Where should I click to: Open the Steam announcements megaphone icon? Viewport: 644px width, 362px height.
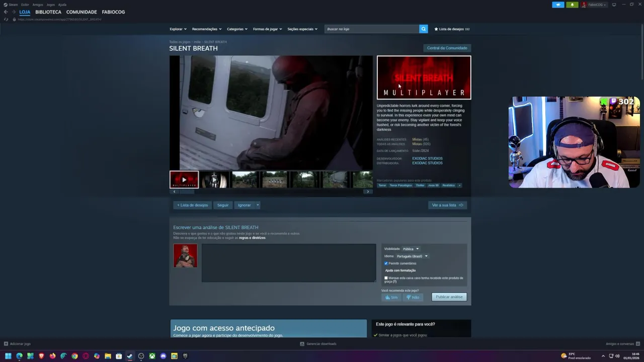coord(558,5)
